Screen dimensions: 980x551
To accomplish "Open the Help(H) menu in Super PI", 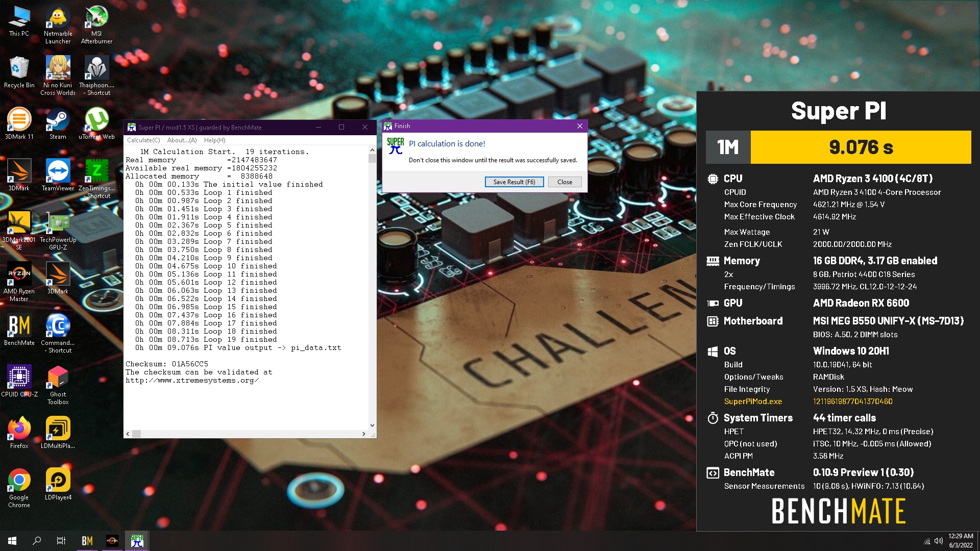I will [215, 140].
